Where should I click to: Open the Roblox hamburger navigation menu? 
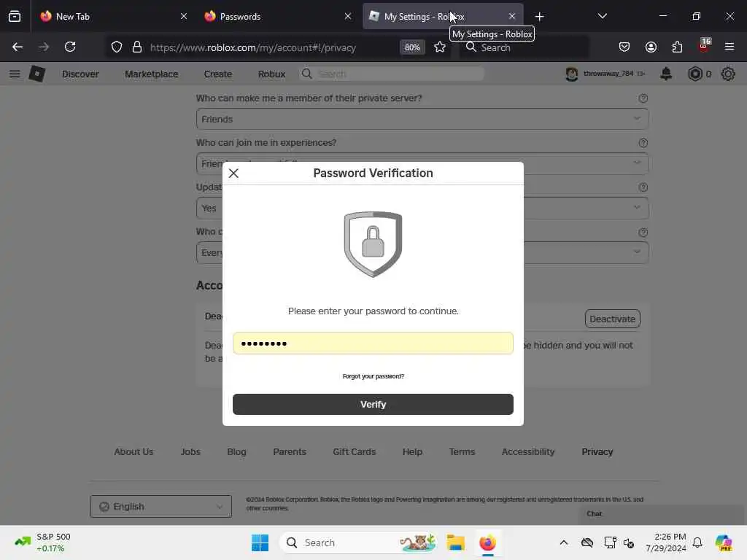coord(15,74)
